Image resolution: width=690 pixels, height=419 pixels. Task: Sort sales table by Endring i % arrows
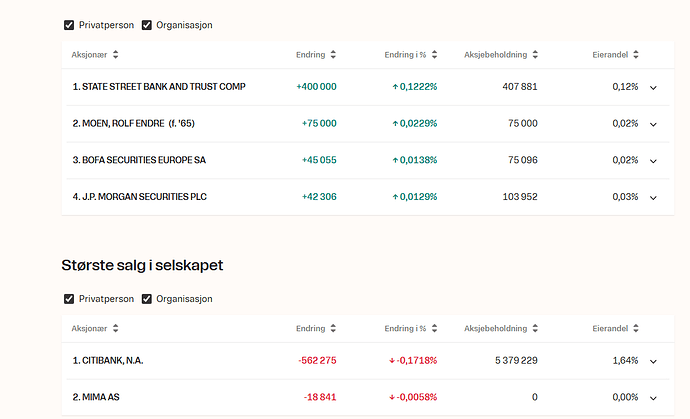click(x=434, y=328)
